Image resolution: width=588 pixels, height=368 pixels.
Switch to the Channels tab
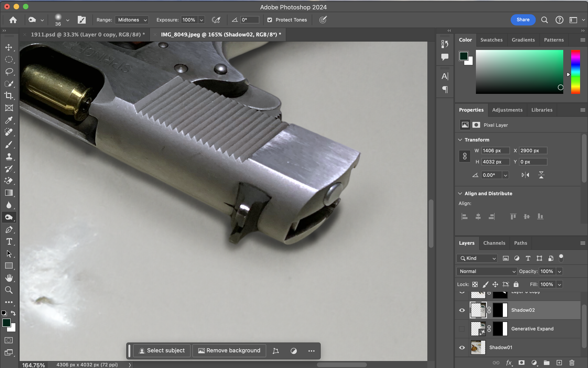(x=494, y=243)
